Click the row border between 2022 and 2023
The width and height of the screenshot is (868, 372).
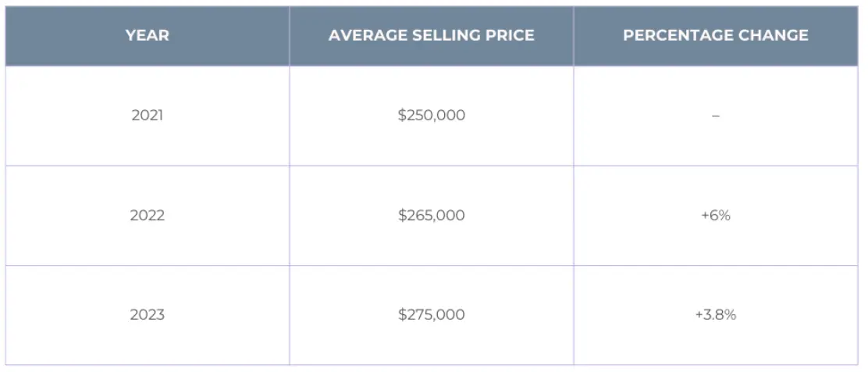(x=431, y=266)
